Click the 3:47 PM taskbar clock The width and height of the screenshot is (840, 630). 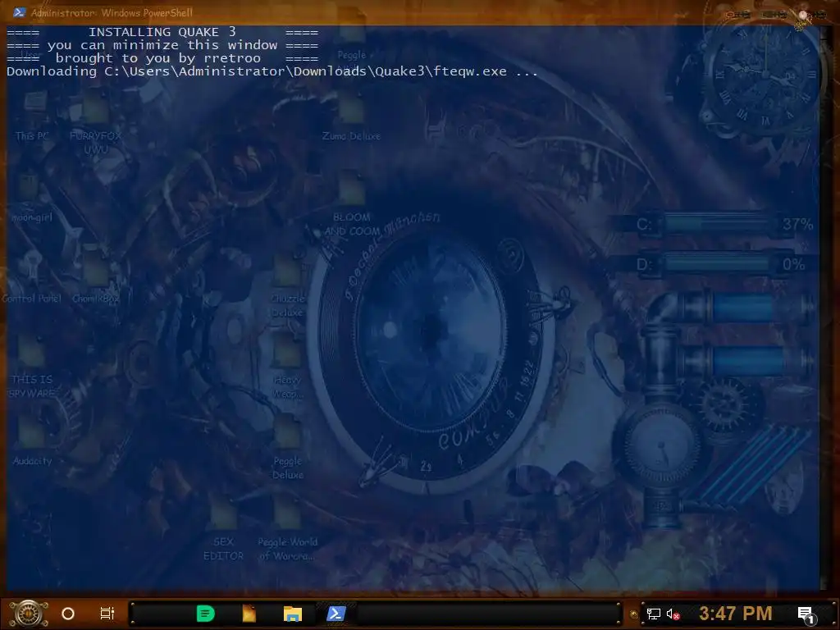(x=736, y=614)
